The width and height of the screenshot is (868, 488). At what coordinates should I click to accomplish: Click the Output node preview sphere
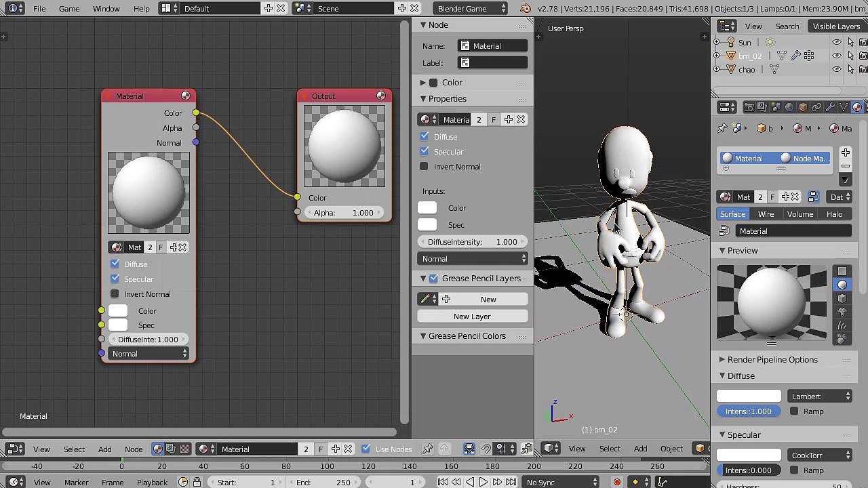pyautogui.click(x=344, y=146)
